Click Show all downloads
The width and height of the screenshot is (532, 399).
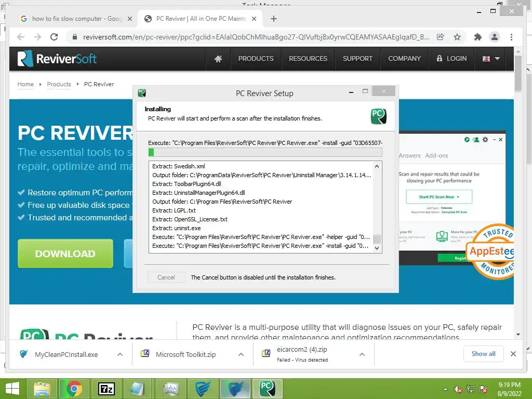pos(484,354)
